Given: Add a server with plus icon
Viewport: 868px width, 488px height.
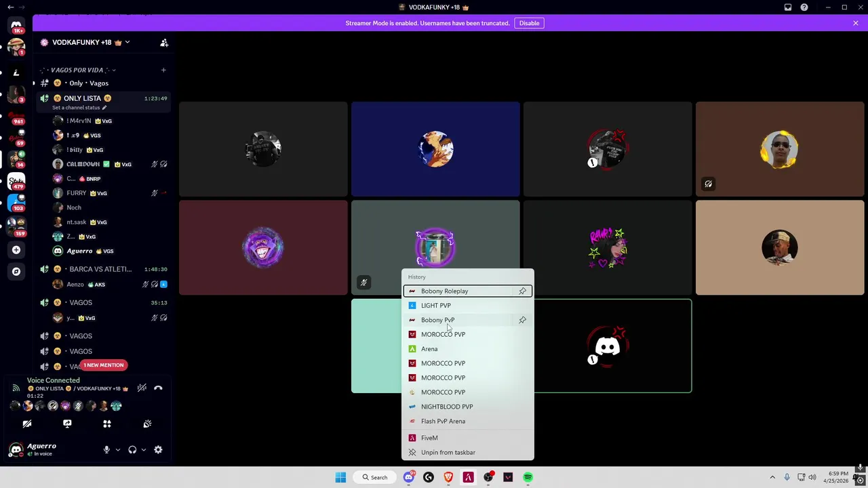Looking at the screenshot, I should tap(16, 250).
